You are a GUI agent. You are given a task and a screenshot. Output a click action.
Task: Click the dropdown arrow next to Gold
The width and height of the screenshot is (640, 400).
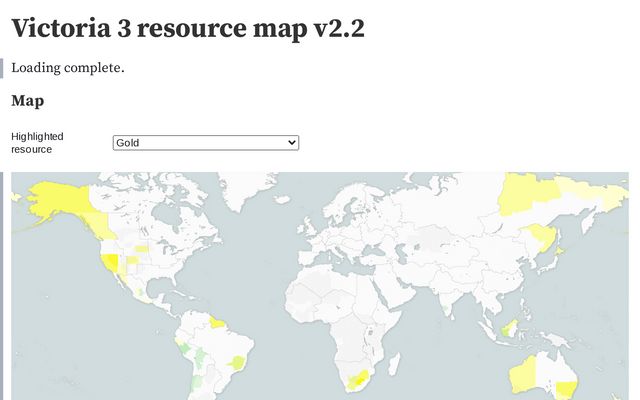292,143
